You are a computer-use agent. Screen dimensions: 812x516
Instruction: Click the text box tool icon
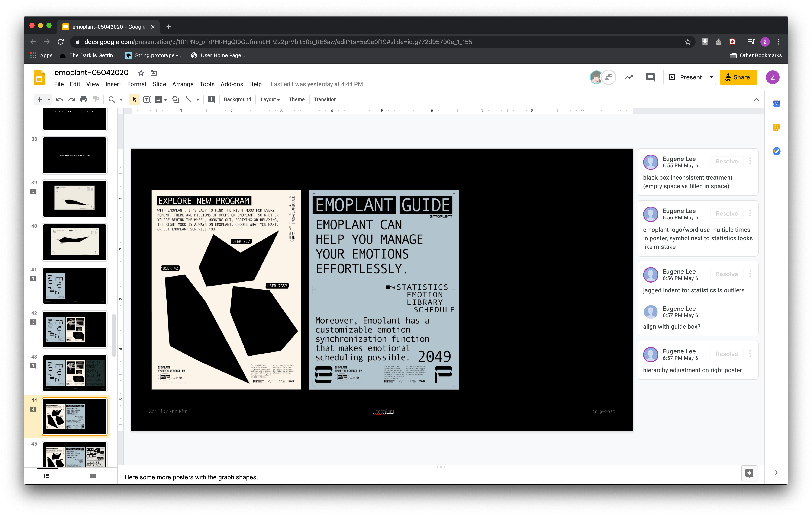147,99
